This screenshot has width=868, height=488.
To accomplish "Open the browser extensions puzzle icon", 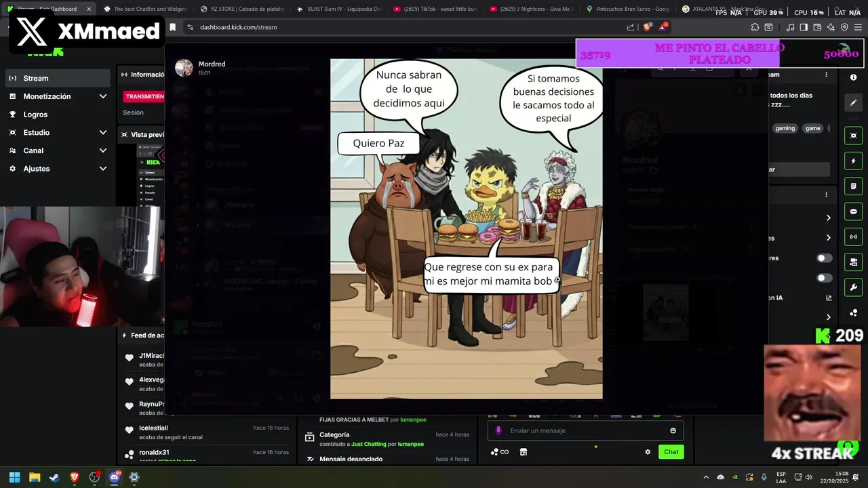I will (755, 27).
